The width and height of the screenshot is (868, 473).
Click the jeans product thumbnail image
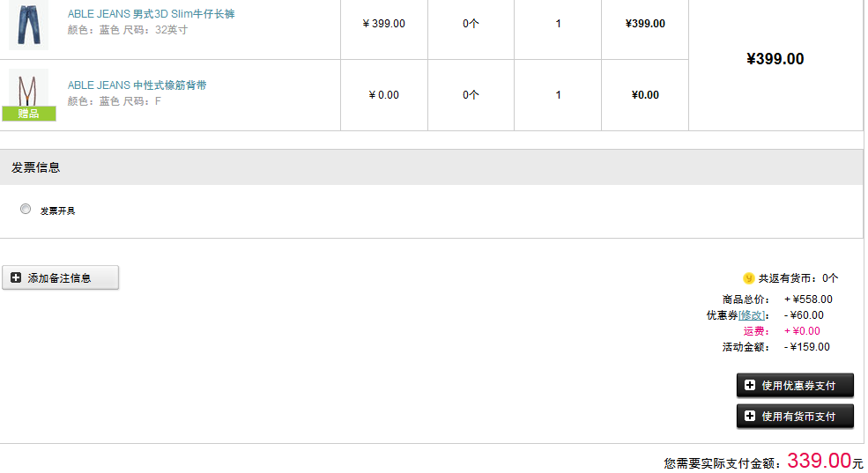point(28,25)
